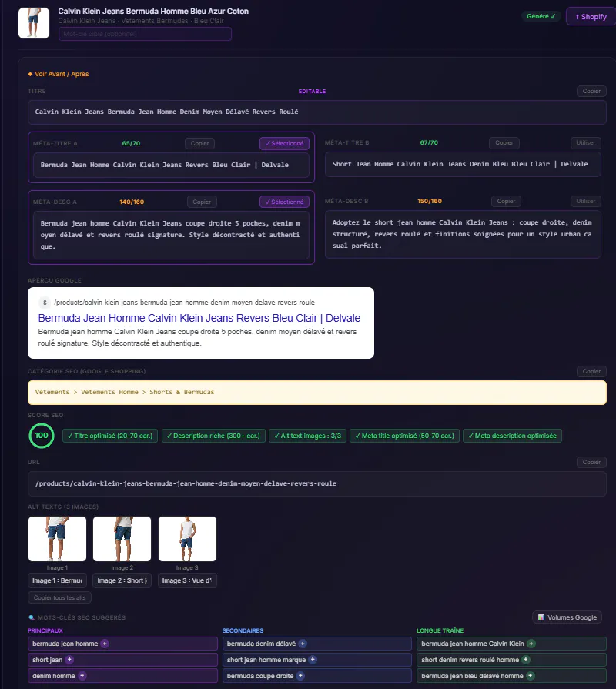Focus the Mot-clé ciblé input

(x=145, y=34)
